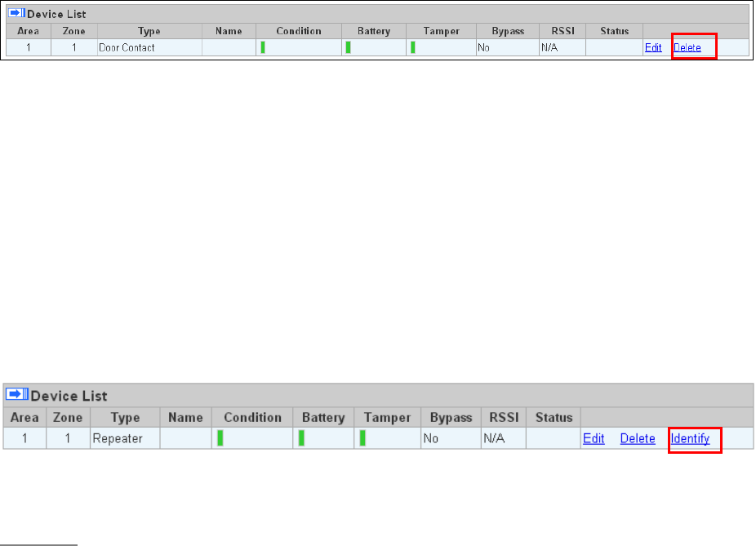Click empty Name cell in Repeater row
756x546 pixels.
185,438
